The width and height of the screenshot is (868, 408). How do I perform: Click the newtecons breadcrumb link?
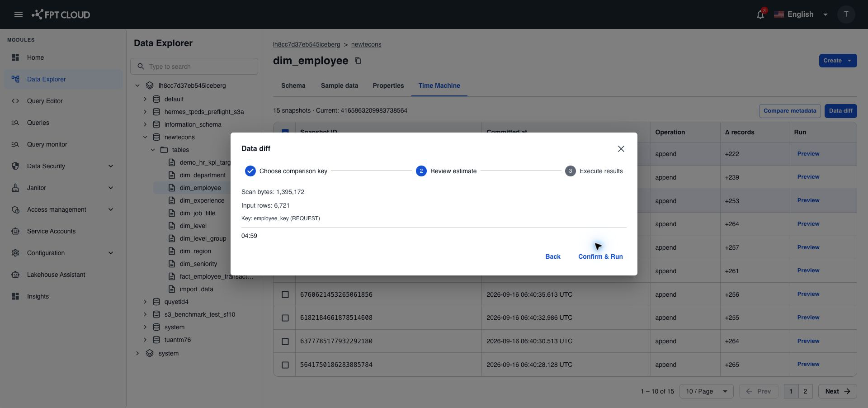pyautogui.click(x=366, y=44)
